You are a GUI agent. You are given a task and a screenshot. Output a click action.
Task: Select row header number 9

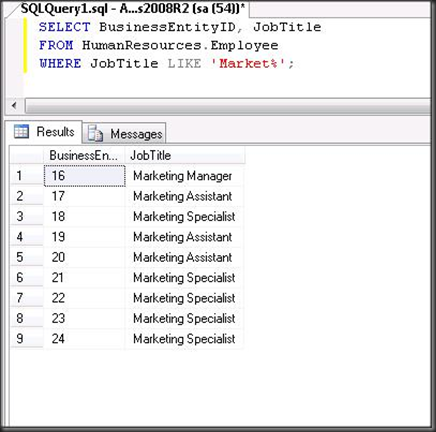click(x=27, y=339)
